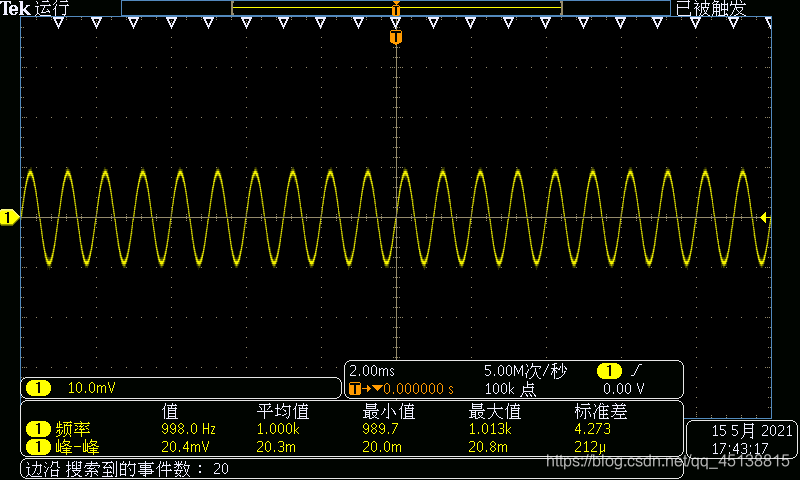This screenshot has width=800, height=480.
Task: Click the orange trigger delay T-arrow icon
Action: click(x=365, y=389)
